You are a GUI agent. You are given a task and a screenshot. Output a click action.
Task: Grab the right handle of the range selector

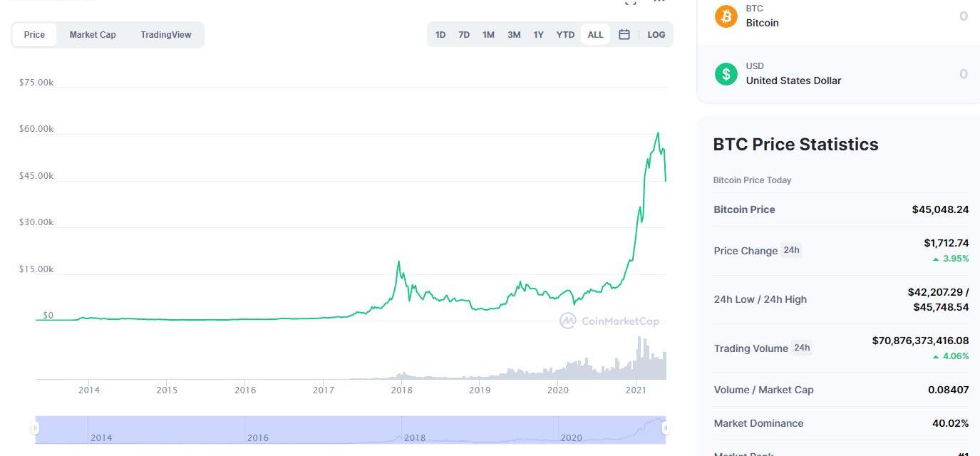coord(665,428)
